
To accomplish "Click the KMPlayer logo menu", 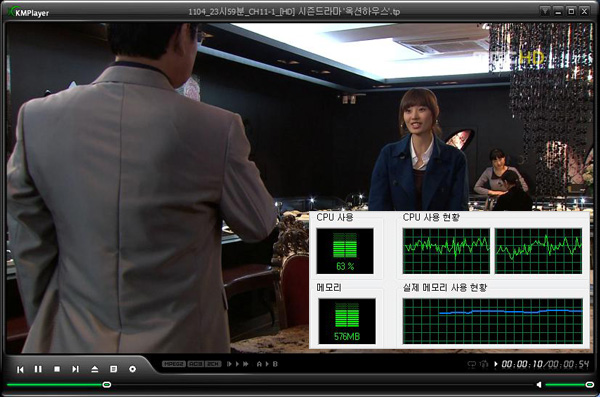I will click(x=28, y=12).
